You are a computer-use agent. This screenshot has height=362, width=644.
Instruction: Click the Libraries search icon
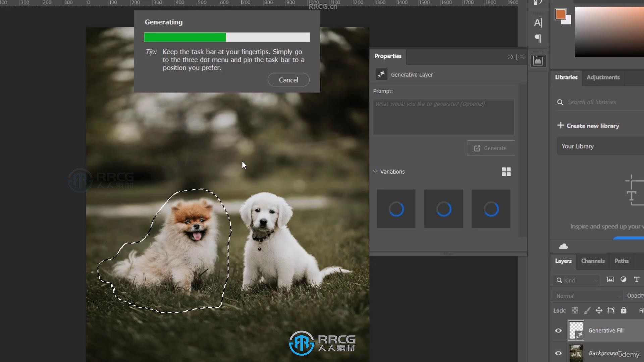click(560, 102)
